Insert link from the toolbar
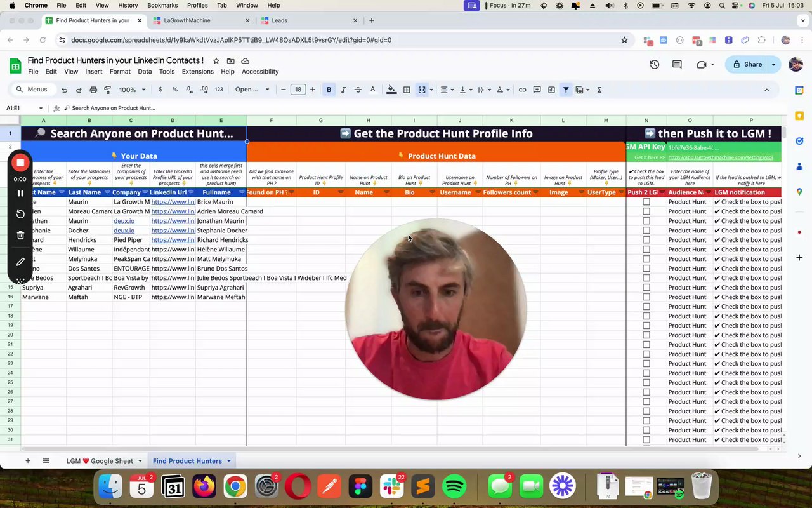Viewport: 812px width, 508px height. pos(522,90)
